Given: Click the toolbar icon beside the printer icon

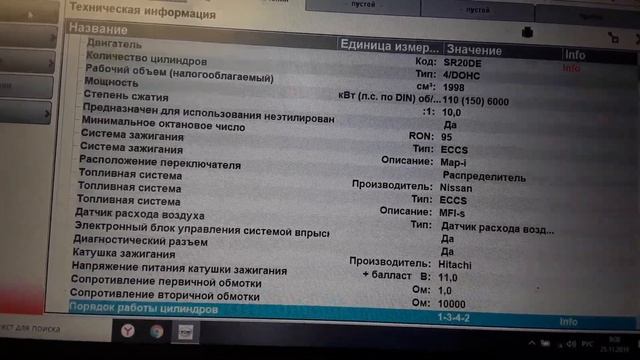Looking at the screenshot, I should 613,38.
